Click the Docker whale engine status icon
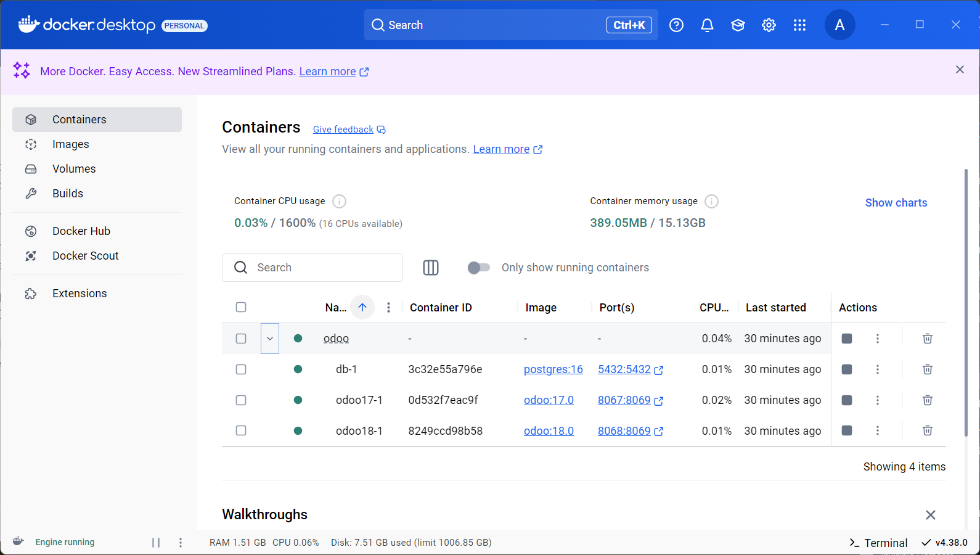 point(18,541)
